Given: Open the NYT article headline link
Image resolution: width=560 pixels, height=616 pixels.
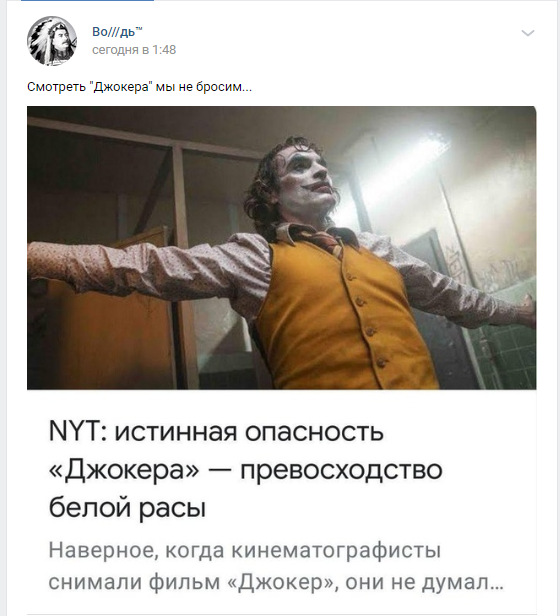Looking at the screenshot, I should point(246,470).
